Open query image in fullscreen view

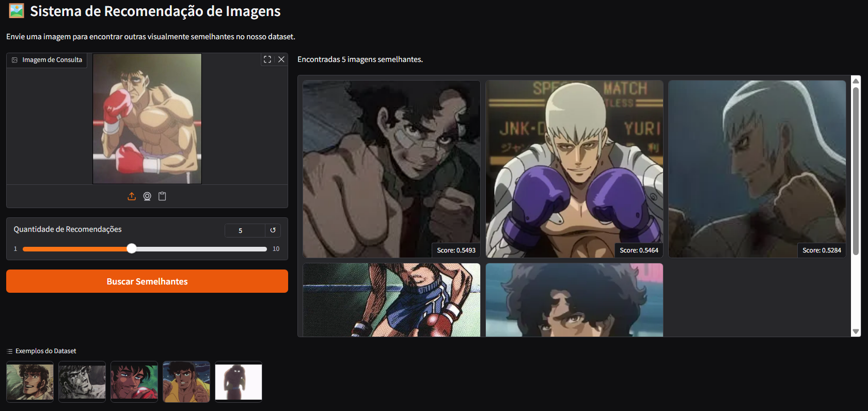[x=267, y=59]
